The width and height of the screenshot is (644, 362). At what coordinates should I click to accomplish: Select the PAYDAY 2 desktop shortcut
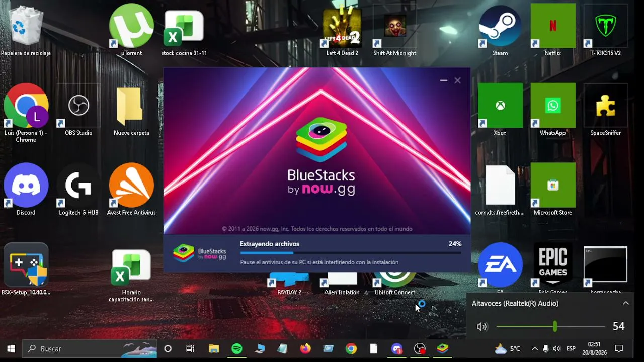click(x=289, y=285)
